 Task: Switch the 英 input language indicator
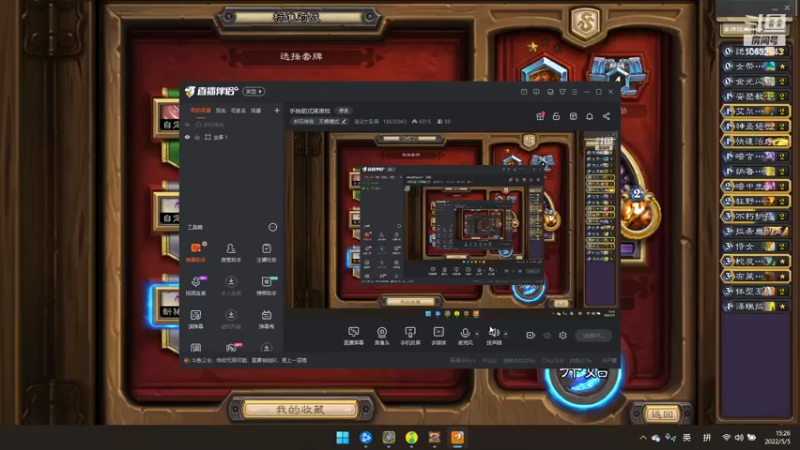pos(687,438)
